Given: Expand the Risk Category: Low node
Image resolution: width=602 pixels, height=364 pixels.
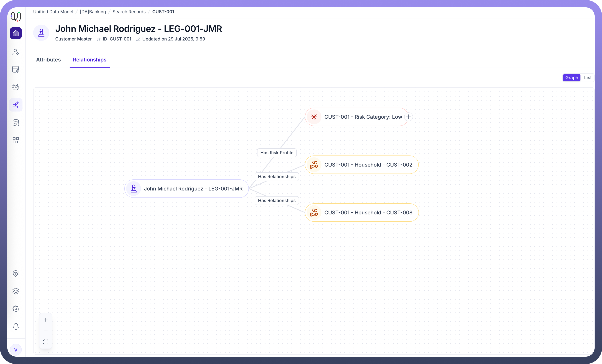Looking at the screenshot, I should (x=409, y=117).
